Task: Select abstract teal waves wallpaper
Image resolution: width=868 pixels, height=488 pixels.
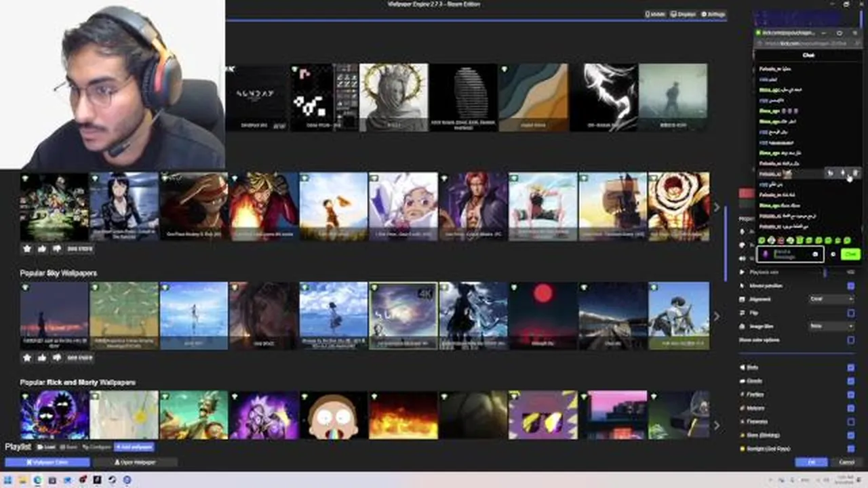Action: [534, 97]
